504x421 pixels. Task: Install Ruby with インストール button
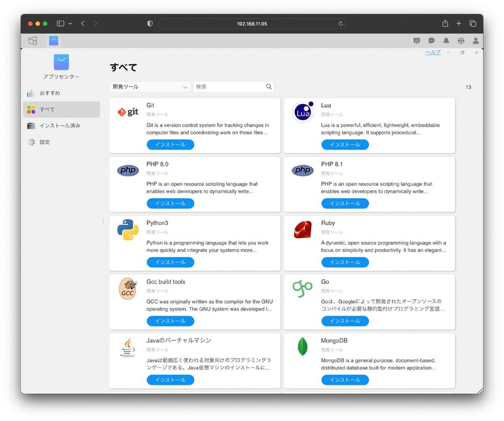pos(345,262)
